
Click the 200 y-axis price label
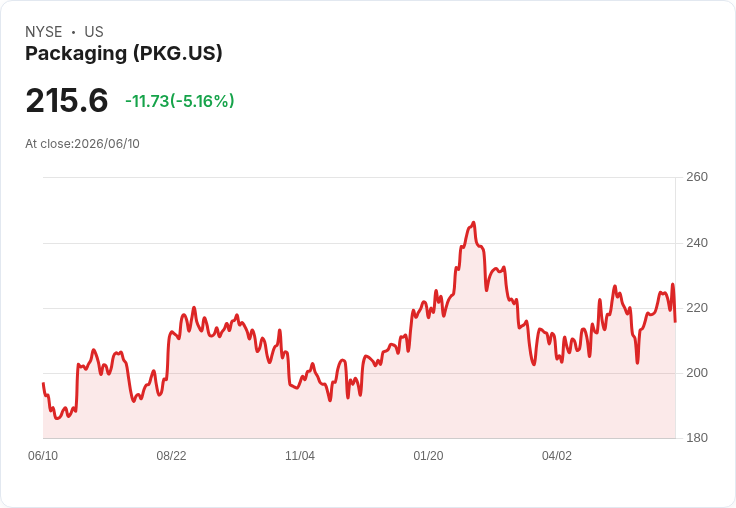click(x=697, y=373)
